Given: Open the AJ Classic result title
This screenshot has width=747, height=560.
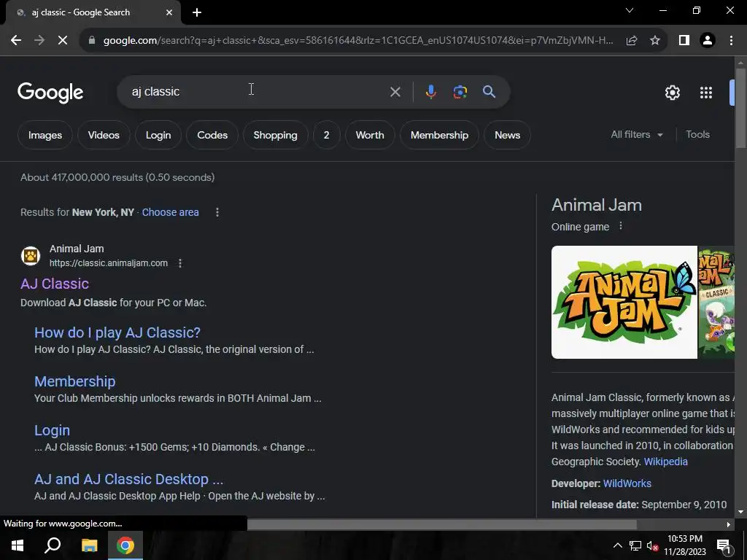Looking at the screenshot, I should [55, 284].
